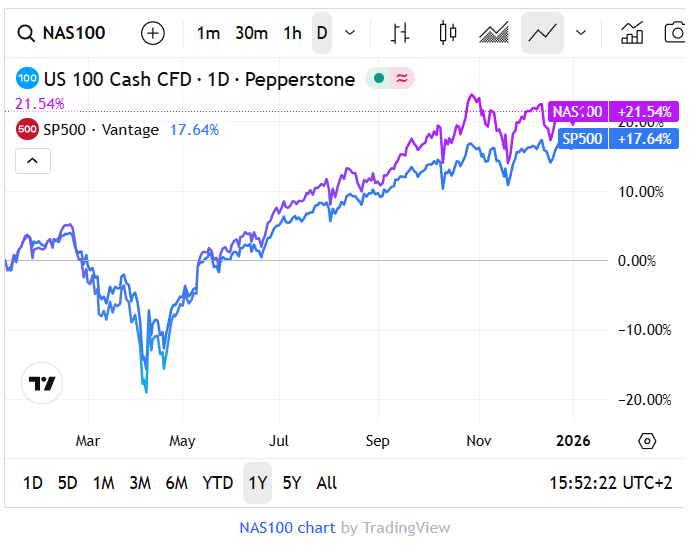
Task: Collapse the legend with chevron button
Action: pos(33,160)
